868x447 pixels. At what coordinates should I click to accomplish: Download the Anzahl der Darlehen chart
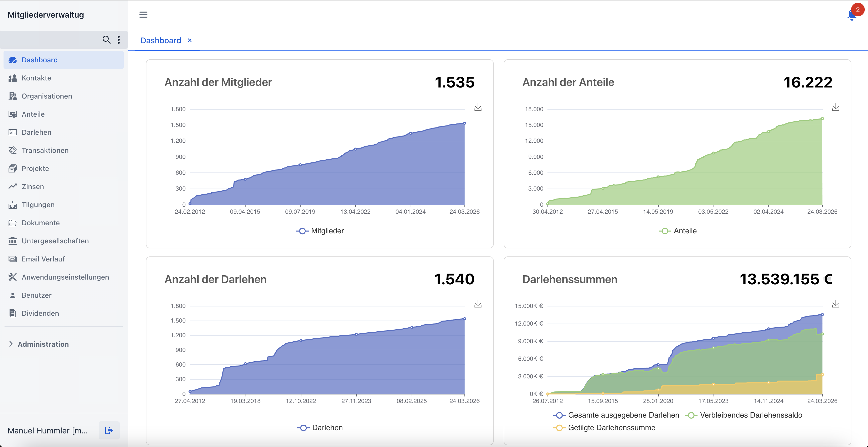478,304
